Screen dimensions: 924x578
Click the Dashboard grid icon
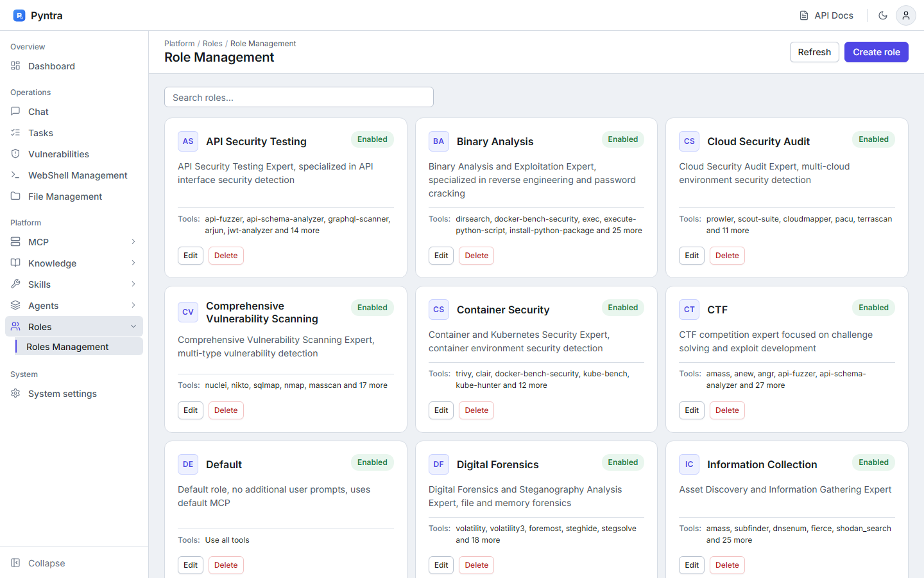coord(15,66)
